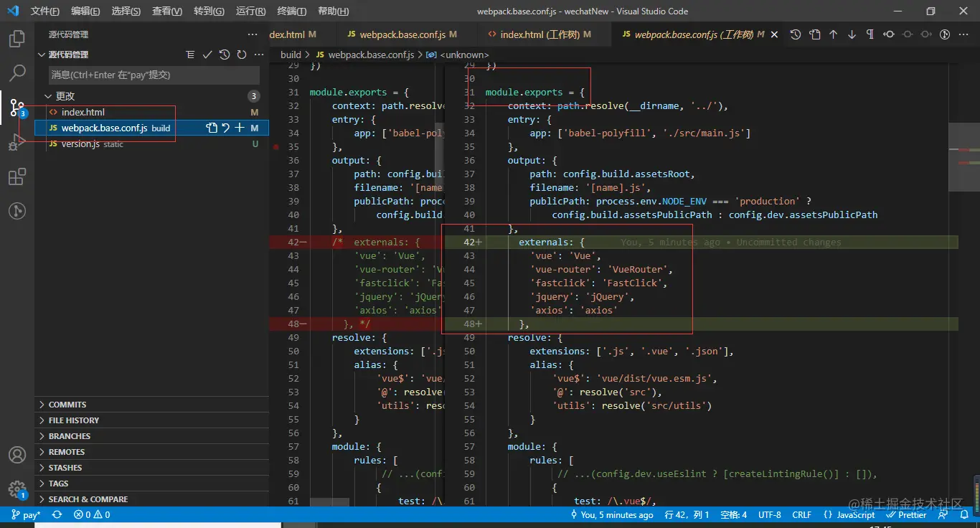
Task: Expand the STASHES section
Action: (65, 468)
